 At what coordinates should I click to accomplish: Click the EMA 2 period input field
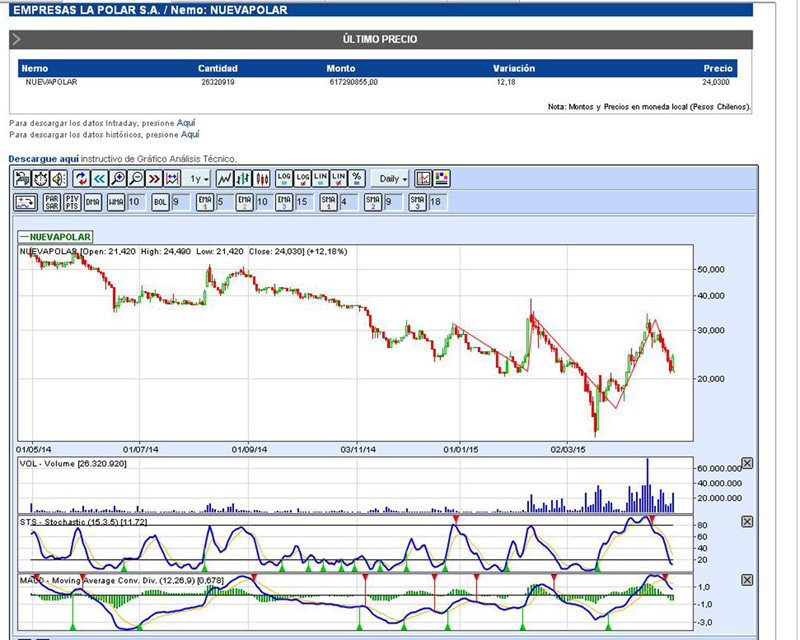click(264, 203)
